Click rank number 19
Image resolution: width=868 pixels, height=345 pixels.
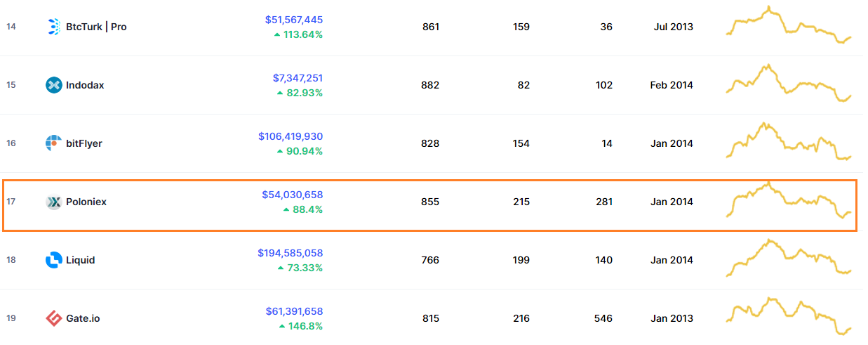pyautogui.click(x=11, y=318)
